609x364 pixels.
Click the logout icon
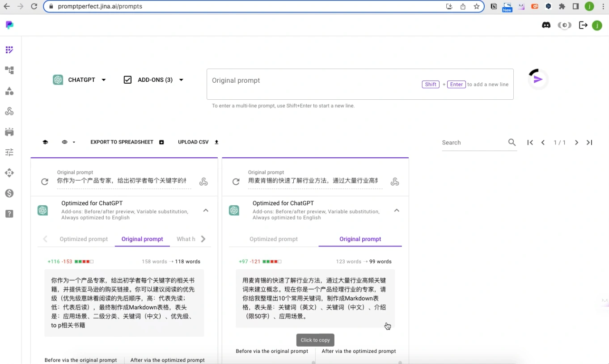pyautogui.click(x=583, y=25)
